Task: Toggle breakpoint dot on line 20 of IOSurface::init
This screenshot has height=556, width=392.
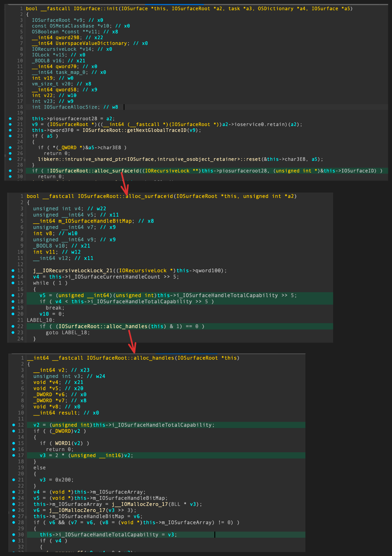Action: point(10,118)
